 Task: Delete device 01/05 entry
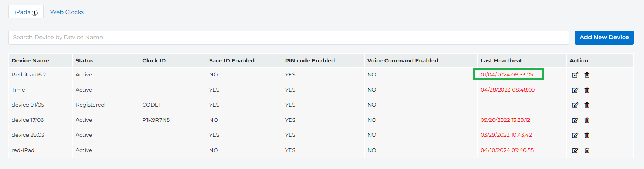pyautogui.click(x=587, y=105)
